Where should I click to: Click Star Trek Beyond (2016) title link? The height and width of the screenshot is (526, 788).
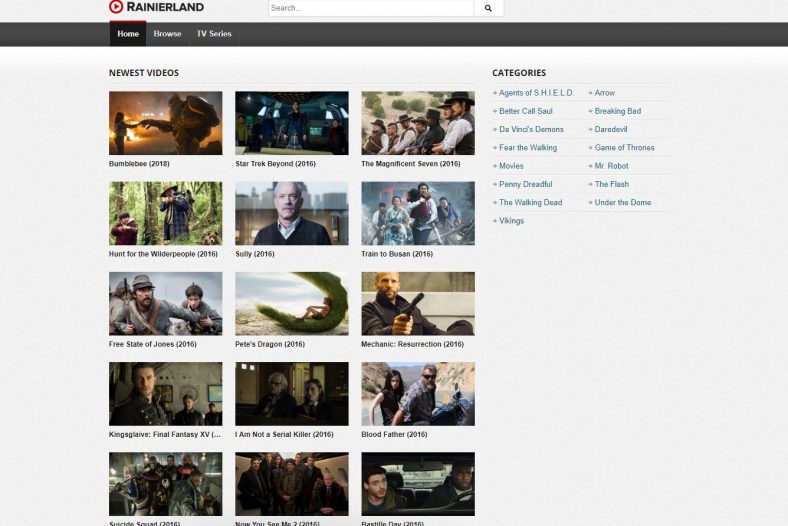click(275, 164)
